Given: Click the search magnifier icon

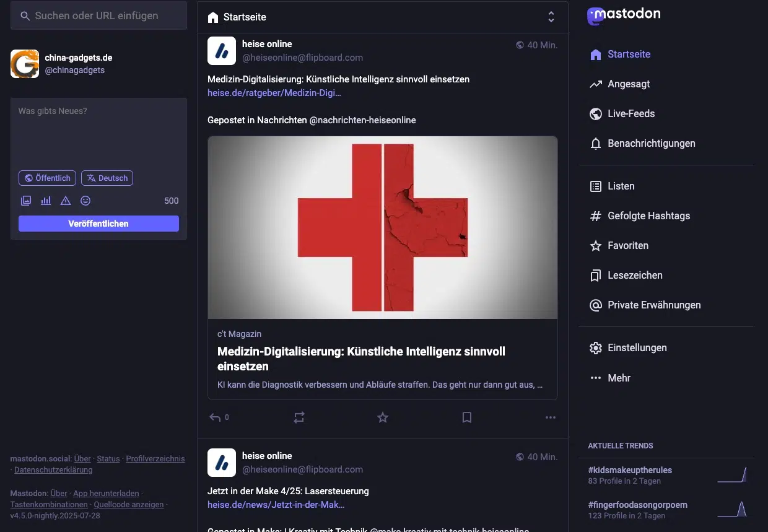Looking at the screenshot, I should pos(25,16).
